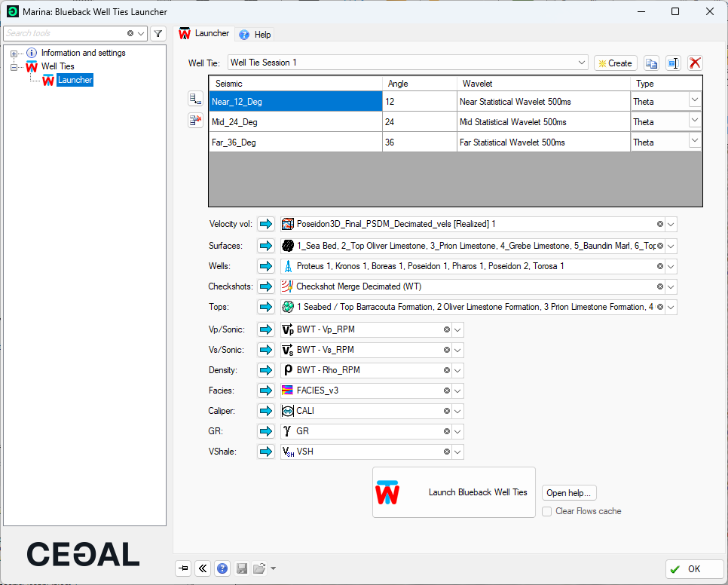This screenshot has height=585, width=728.
Task: Select the Mid_24_Deg seismic cell
Action: pos(295,122)
